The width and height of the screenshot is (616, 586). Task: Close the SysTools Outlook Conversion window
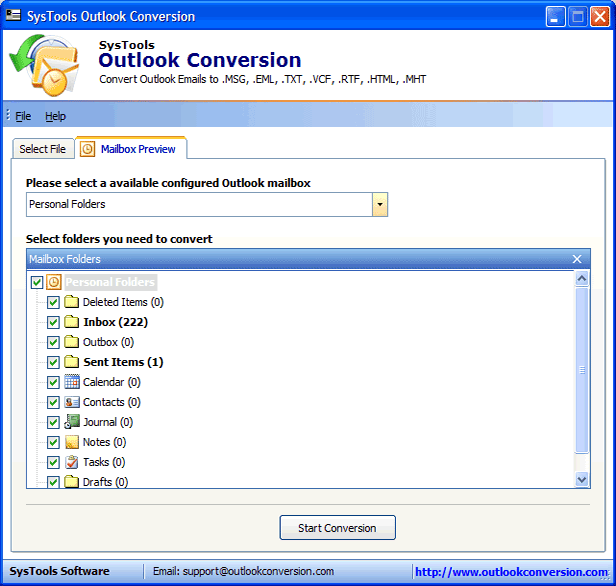(600, 17)
